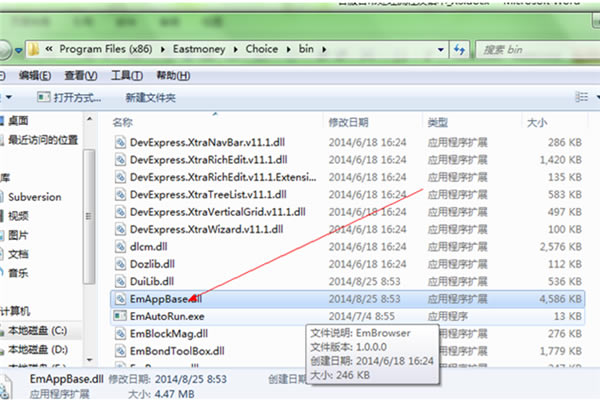Click the DevExpress.XtraNavBar.v11.1.dll file icon
The height and width of the screenshot is (401, 600).
[x=120, y=142]
